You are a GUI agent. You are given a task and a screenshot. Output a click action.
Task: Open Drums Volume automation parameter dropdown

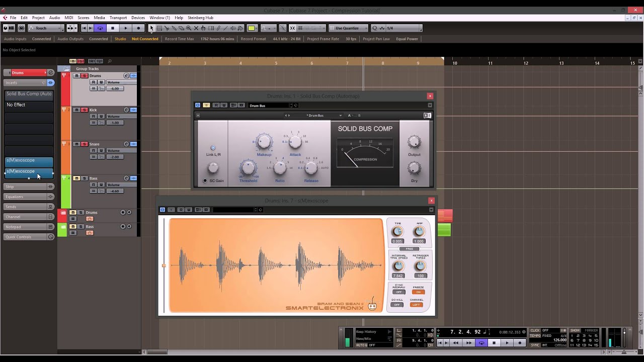121,82
